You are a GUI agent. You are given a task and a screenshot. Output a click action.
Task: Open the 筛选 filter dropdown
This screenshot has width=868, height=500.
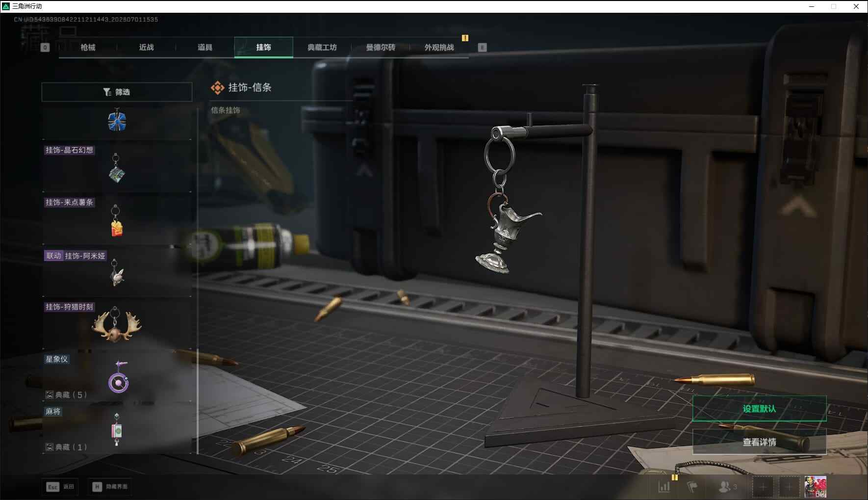coord(117,92)
